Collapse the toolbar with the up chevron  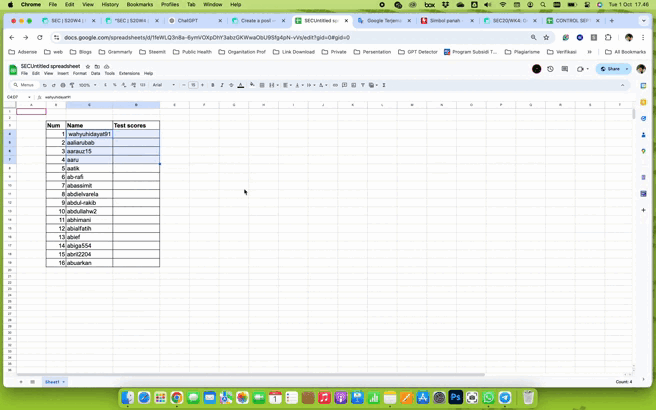(x=623, y=85)
